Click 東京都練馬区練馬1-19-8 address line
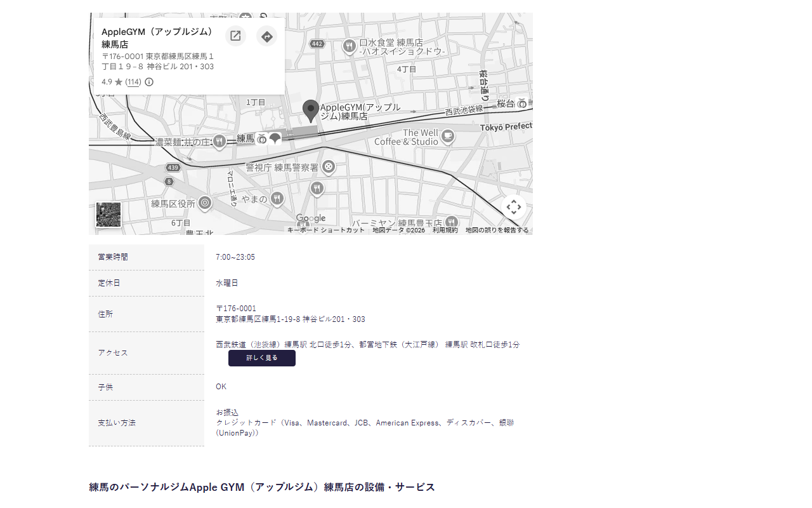 click(291, 319)
